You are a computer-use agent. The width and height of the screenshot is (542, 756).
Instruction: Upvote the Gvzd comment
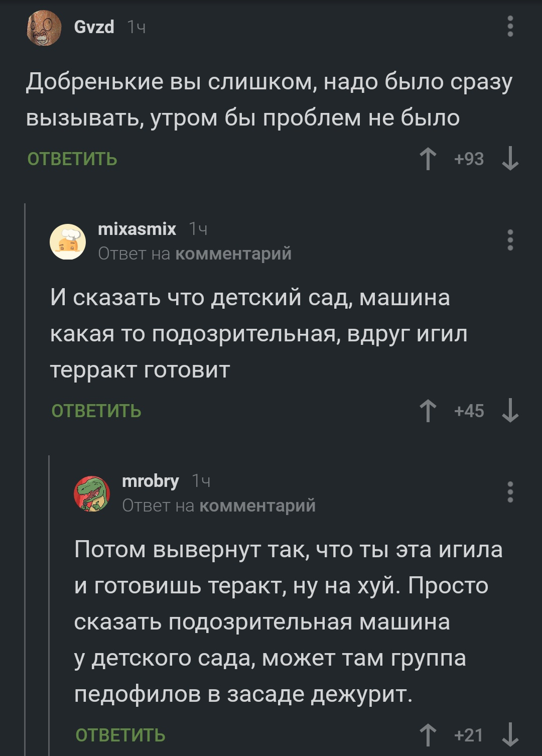pyautogui.click(x=428, y=159)
